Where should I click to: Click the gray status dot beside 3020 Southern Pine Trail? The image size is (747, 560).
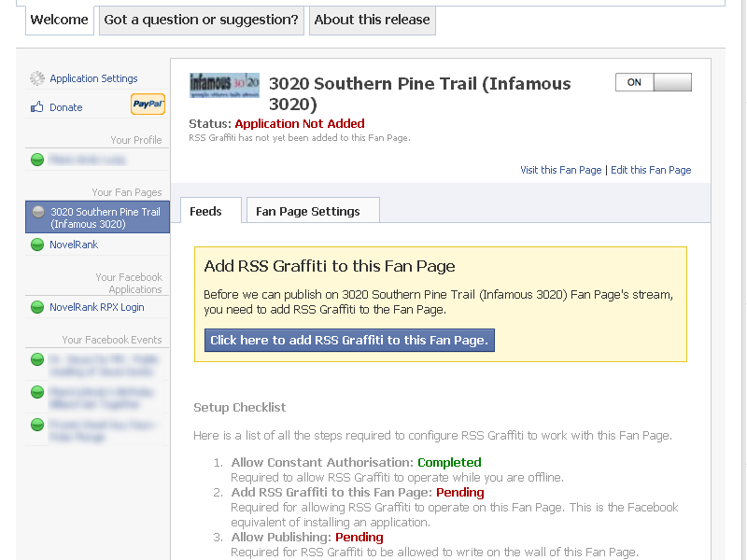point(38,212)
